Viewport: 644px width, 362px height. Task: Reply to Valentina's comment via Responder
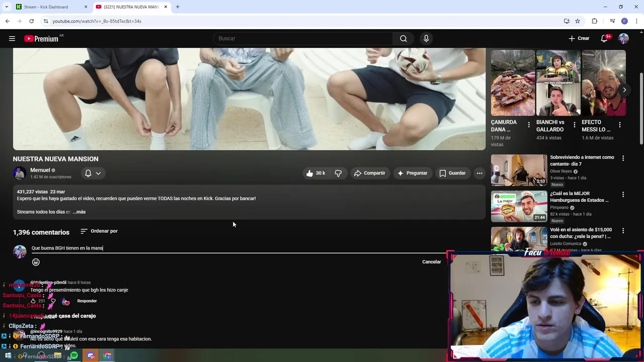click(87, 301)
